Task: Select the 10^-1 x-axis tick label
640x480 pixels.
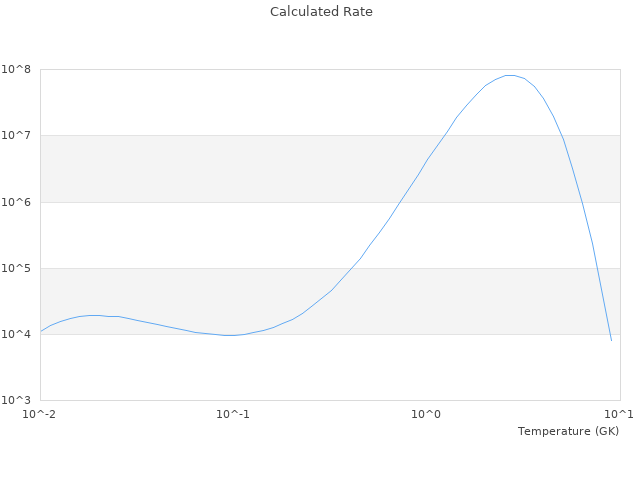Action: 233,414
